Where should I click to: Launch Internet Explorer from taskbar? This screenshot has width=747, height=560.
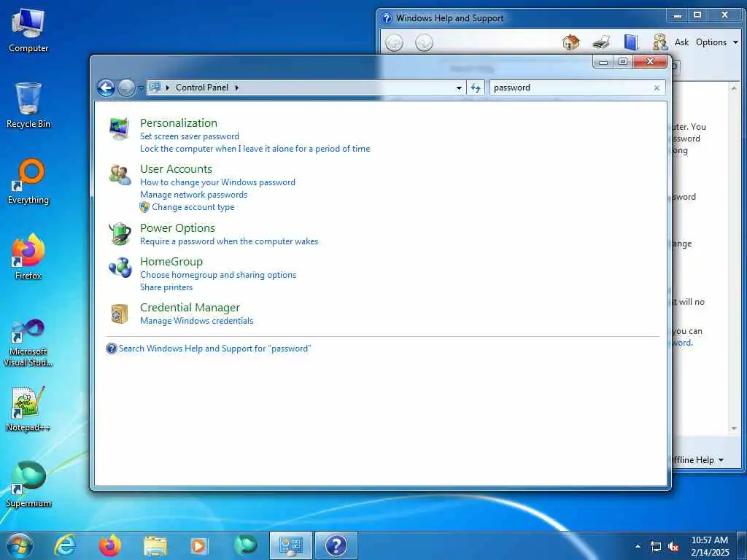pos(64,545)
